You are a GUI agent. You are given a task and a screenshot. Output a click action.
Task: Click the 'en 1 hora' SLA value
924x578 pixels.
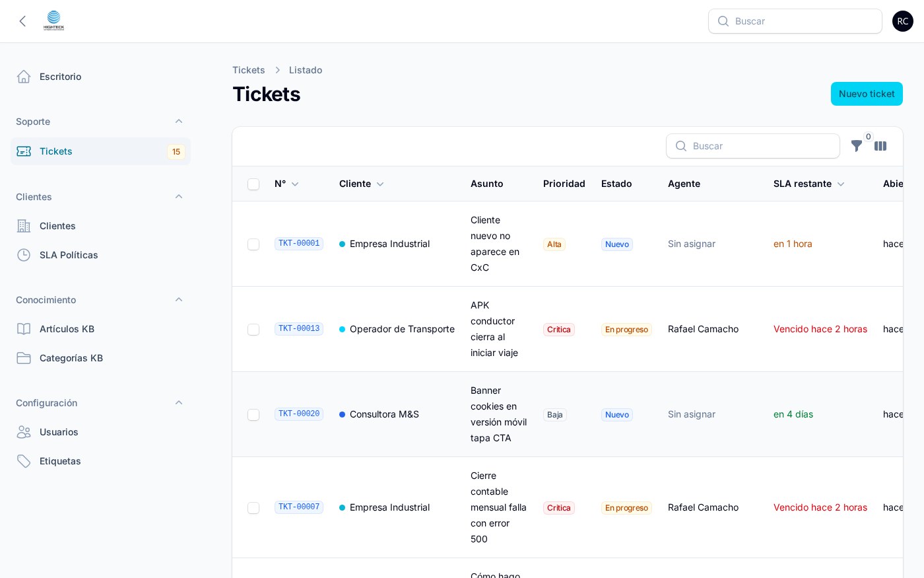pos(793,244)
